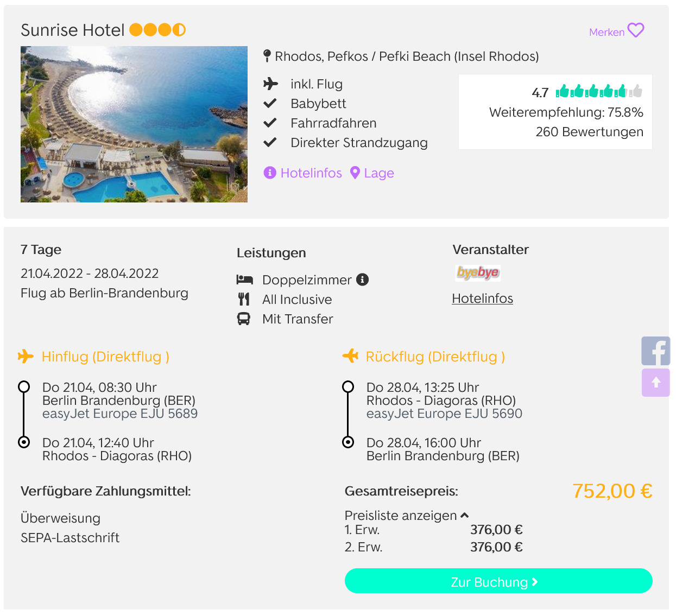Image resolution: width=676 pixels, height=616 pixels.
Task: Share via the Facebook icon
Action: click(x=656, y=351)
